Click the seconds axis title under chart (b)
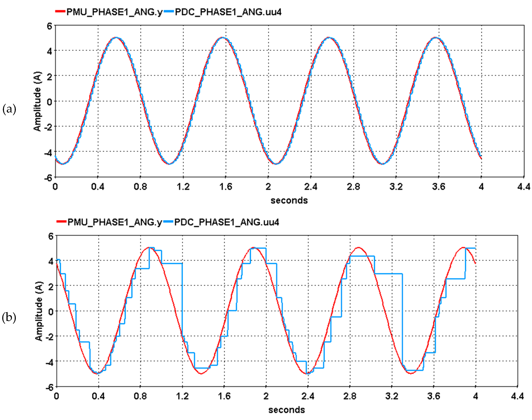 (x=286, y=410)
